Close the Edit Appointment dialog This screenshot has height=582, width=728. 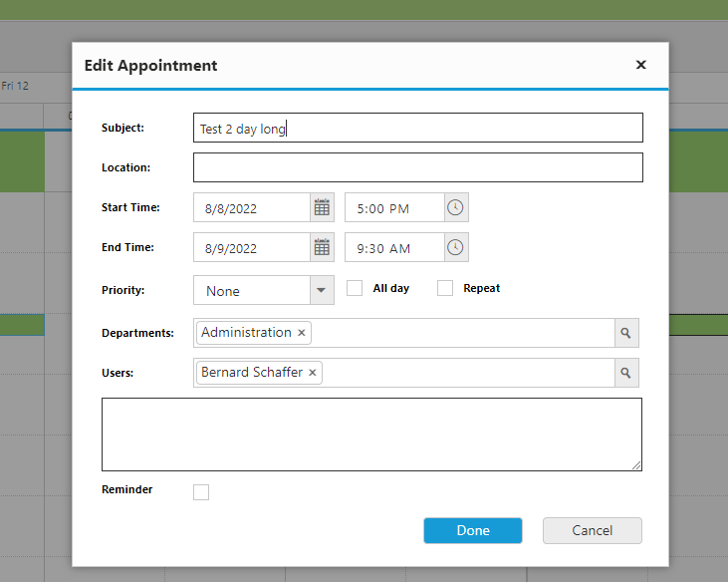pyautogui.click(x=640, y=65)
